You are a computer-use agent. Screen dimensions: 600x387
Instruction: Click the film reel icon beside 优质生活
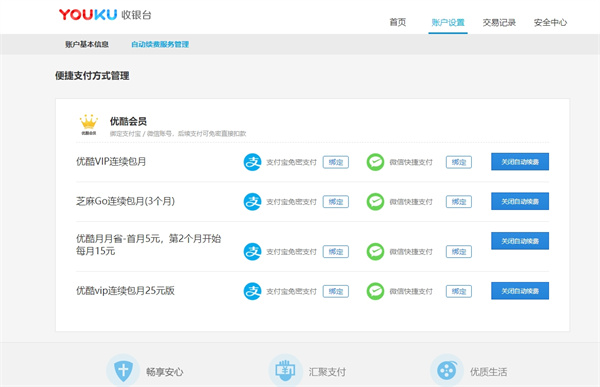447,371
